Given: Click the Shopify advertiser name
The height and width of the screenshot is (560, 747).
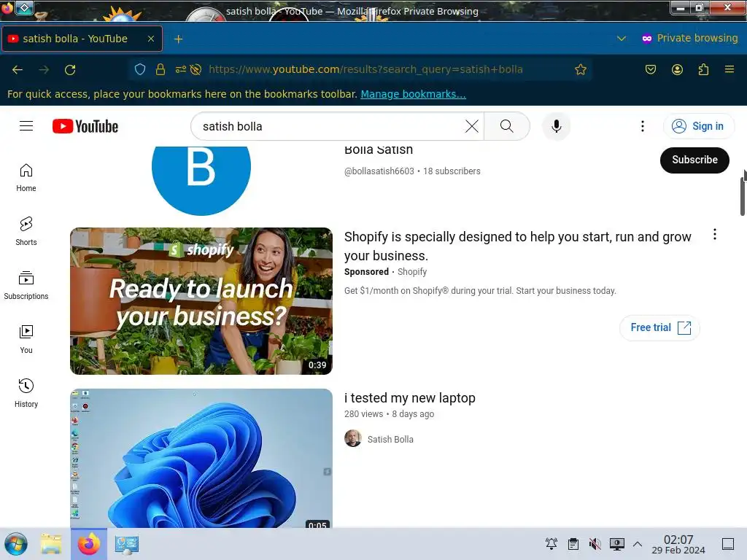Looking at the screenshot, I should click(412, 272).
